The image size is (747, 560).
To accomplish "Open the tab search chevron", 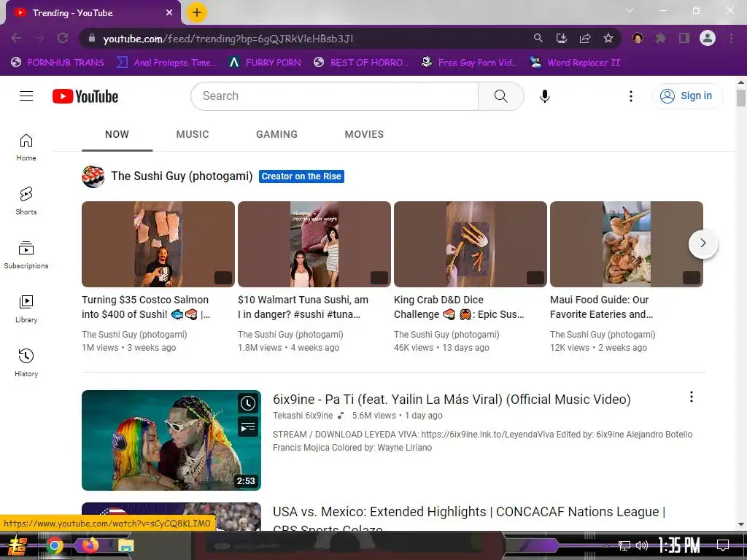I will point(630,10).
